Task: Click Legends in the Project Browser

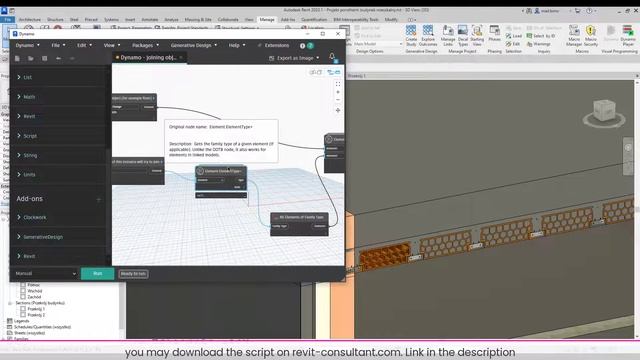Action: pos(22,321)
